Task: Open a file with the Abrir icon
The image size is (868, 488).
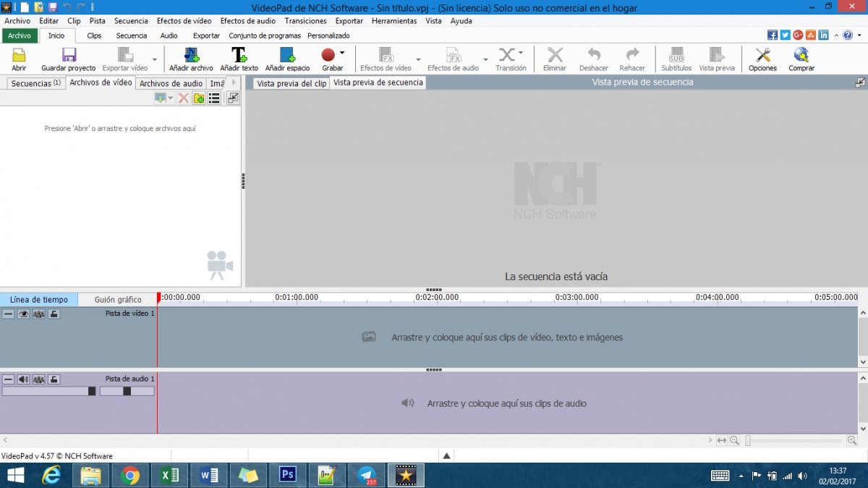Action: point(19,59)
